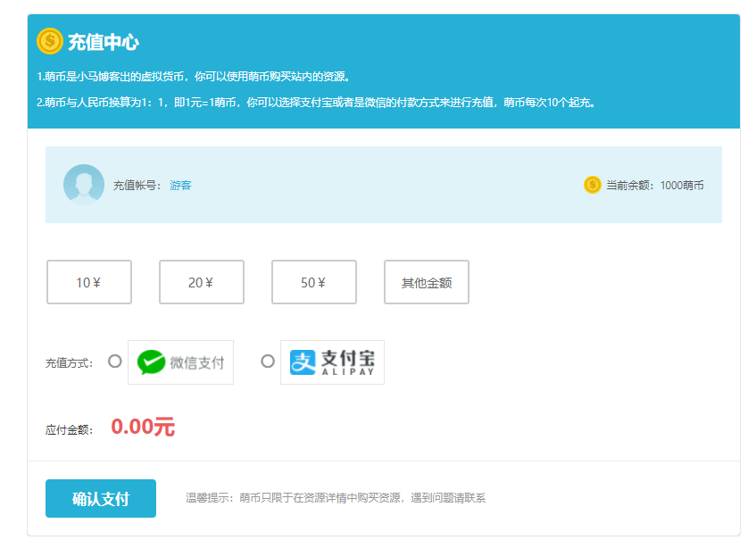Click the 充值帐号 label
Viewport: 756px width, 540px height.
tap(134, 185)
